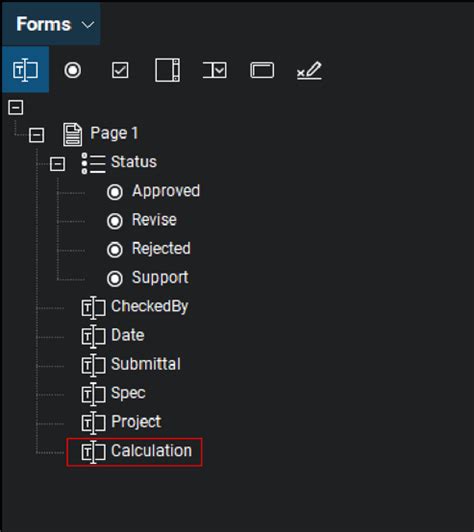
Task: Collapse the Page 1 tree node
Action: [x=36, y=135]
